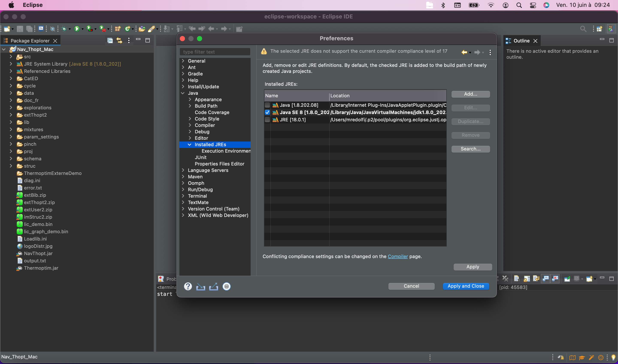618x364 pixels.
Task: Click Apply and Close
Action: 466,286
